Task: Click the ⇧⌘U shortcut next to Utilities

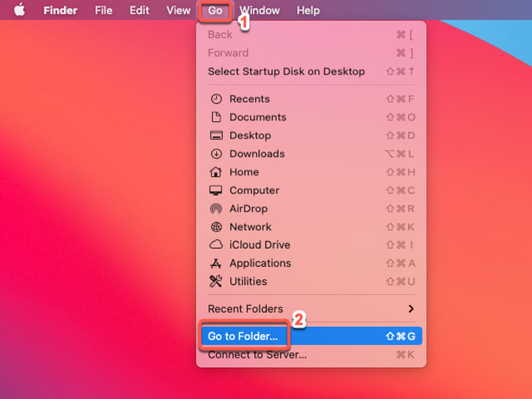Action: (x=401, y=282)
